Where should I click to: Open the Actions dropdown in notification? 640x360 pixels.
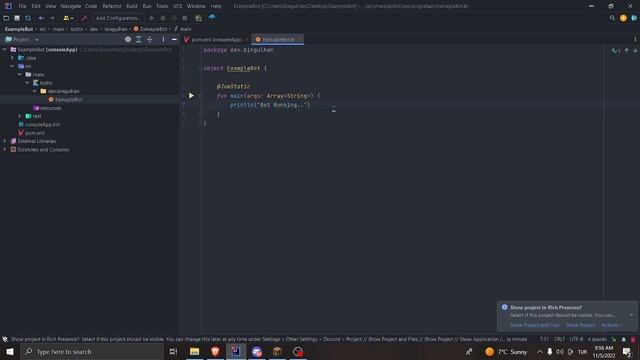(x=611, y=325)
